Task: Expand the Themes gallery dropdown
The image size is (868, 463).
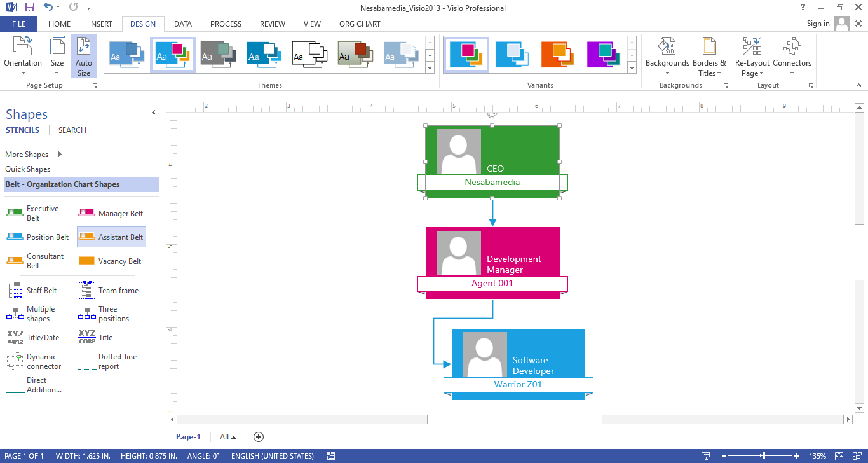Action: click(430, 67)
